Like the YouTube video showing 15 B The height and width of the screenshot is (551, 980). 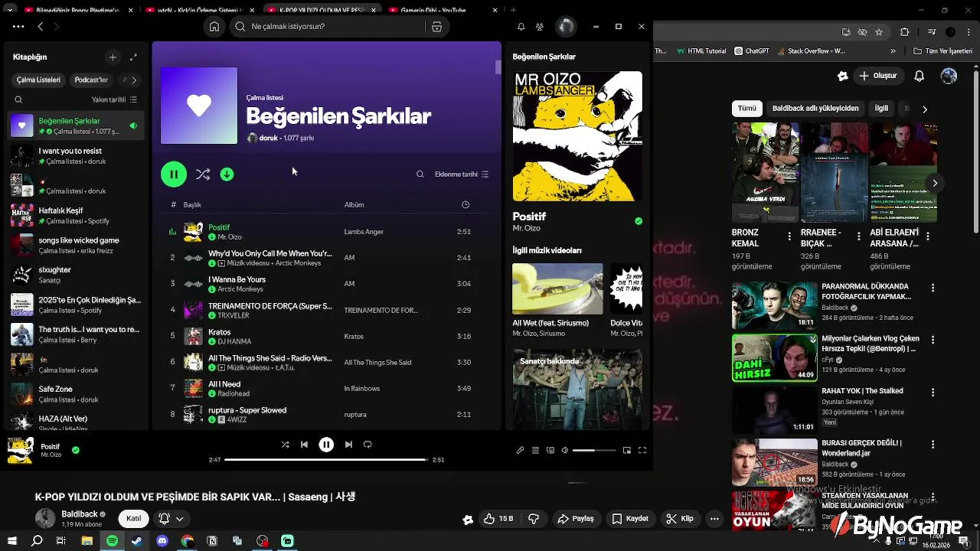coord(498,519)
